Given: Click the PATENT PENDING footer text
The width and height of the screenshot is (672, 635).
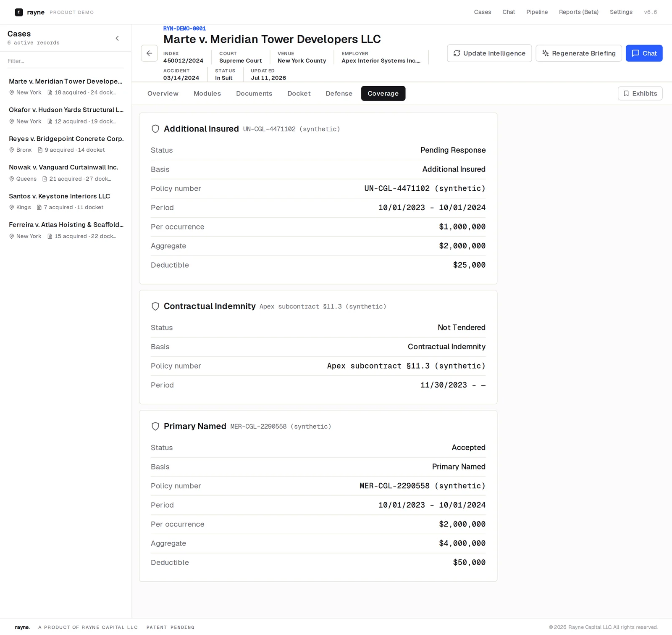Looking at the screenshot, I should point(171,627).
